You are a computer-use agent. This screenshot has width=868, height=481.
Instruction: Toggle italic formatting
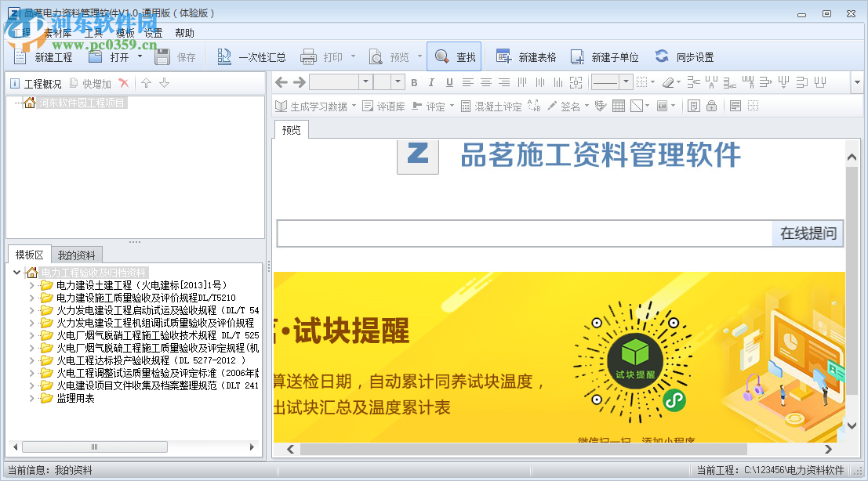pos(432,82)
